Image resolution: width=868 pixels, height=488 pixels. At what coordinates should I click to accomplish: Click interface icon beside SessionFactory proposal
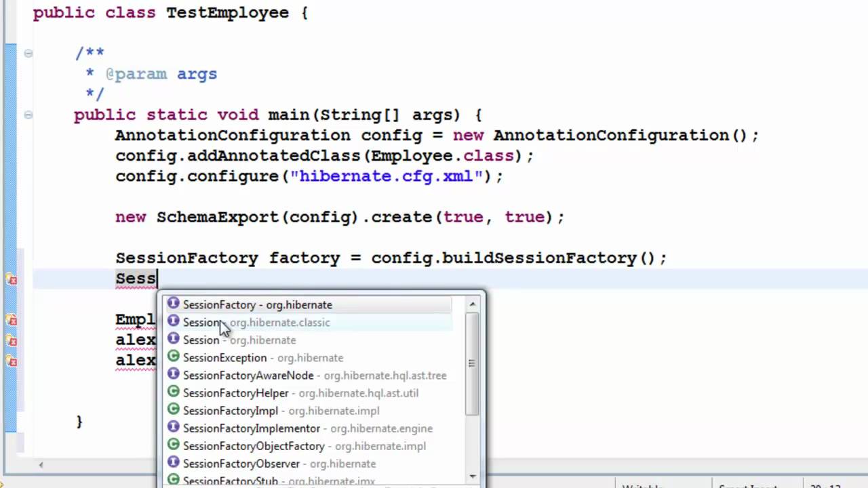tap(174, 304)
